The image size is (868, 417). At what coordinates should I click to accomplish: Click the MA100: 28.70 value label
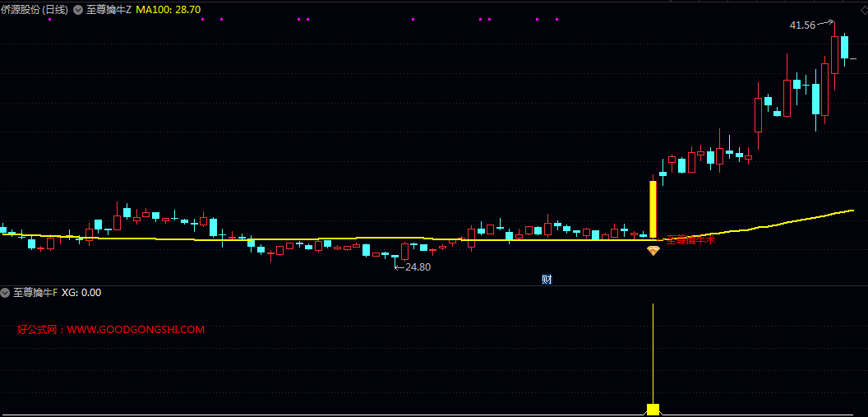coord(169,9)
